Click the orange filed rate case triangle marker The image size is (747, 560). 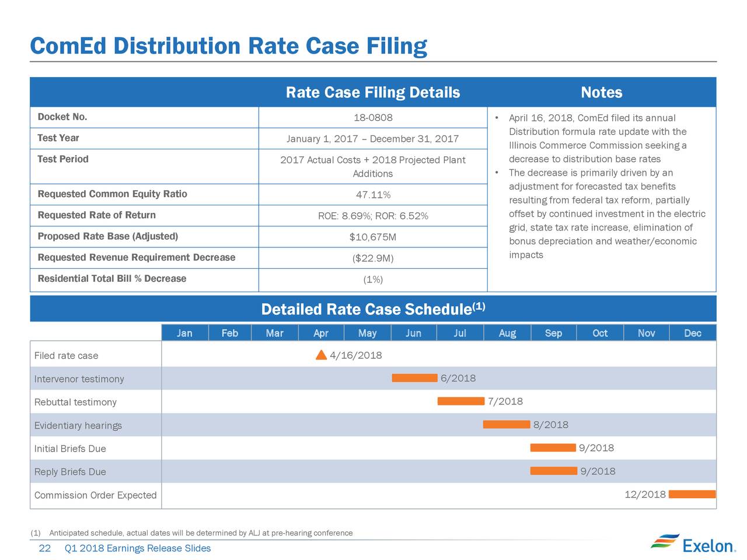click(x=321, y=355)
